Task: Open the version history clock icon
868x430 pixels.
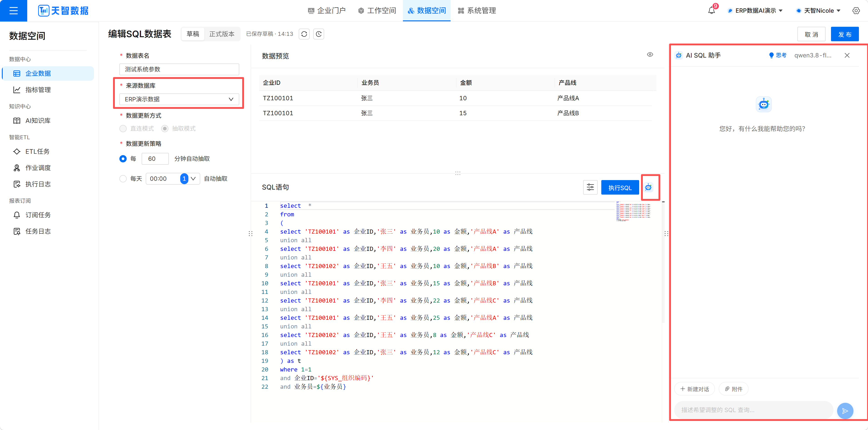Action: (319, 34)
